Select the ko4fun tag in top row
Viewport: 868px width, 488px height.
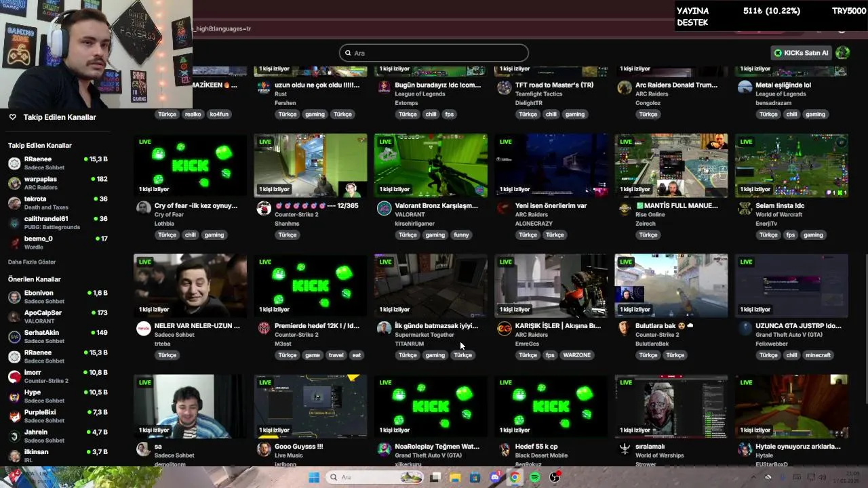pos(219,115)
